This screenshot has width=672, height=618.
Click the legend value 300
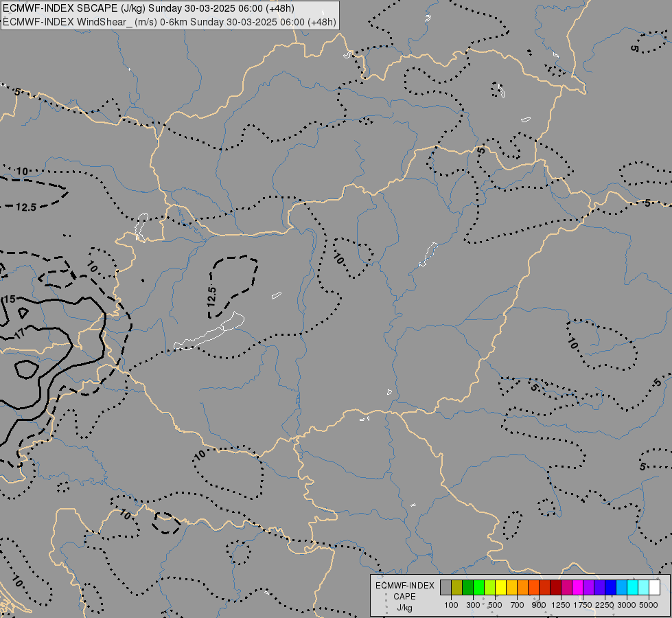pyautogui.click(x=473, y=605)
